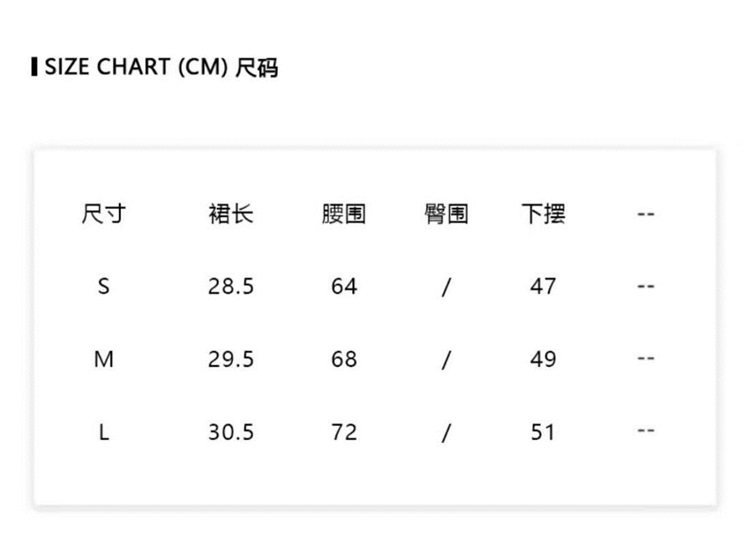This screenshot has width=750, height=546.
Task: Click the 30.5 skirt length value
Action: (231, 432)
